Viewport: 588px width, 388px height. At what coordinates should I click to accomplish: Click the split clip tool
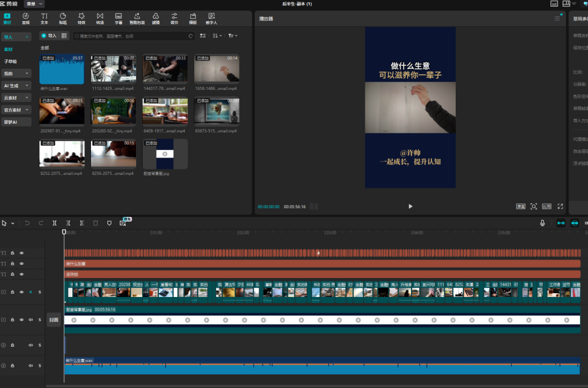pyautogui.click(x=54, y=223)
